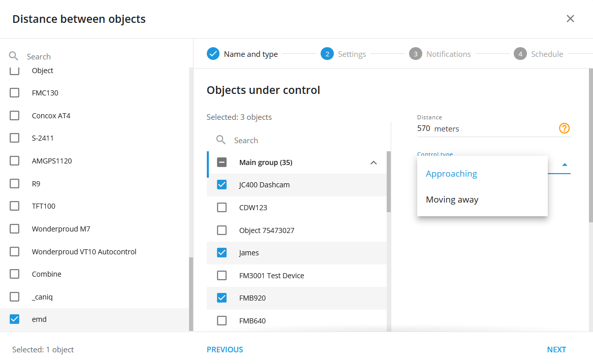
Task: Click the step 2 Settings circle icon
Action: click(327, 54)
